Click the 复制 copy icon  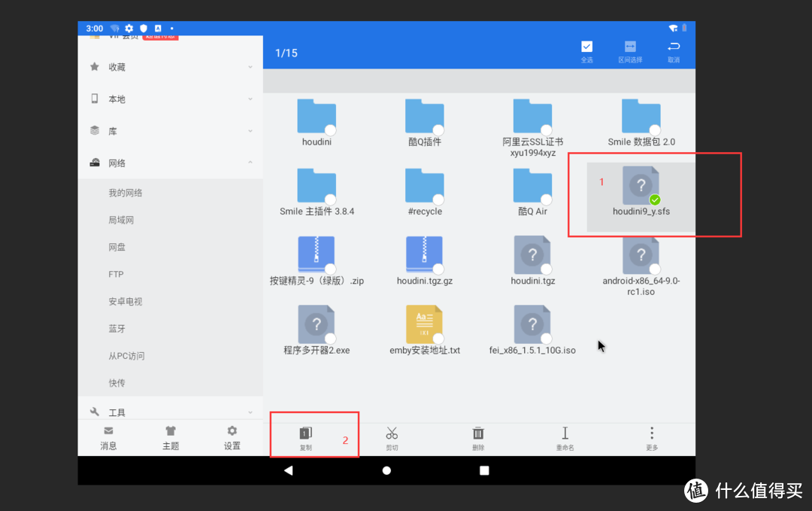(x=305, y=433)
